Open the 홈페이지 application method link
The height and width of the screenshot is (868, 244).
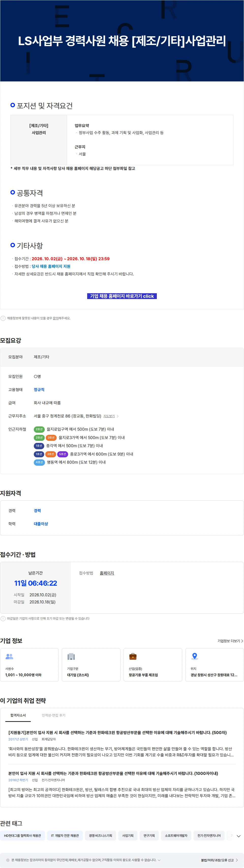click(x=107, y=573)
